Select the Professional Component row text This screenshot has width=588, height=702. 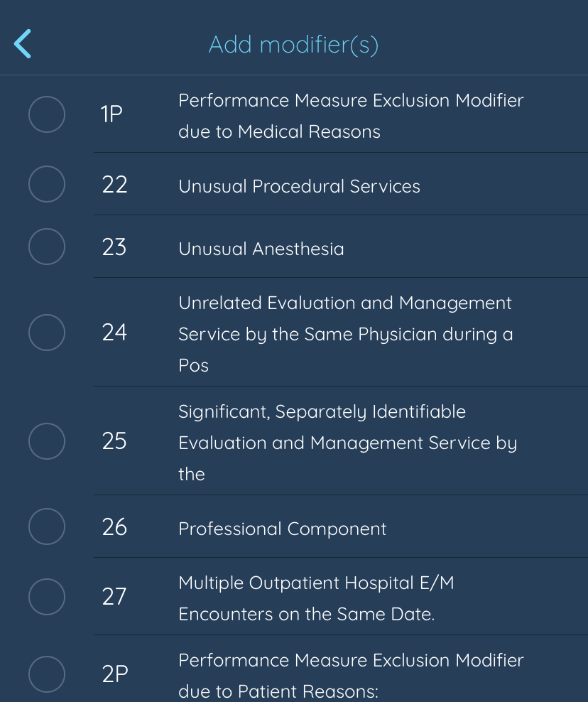coord(282,529)
